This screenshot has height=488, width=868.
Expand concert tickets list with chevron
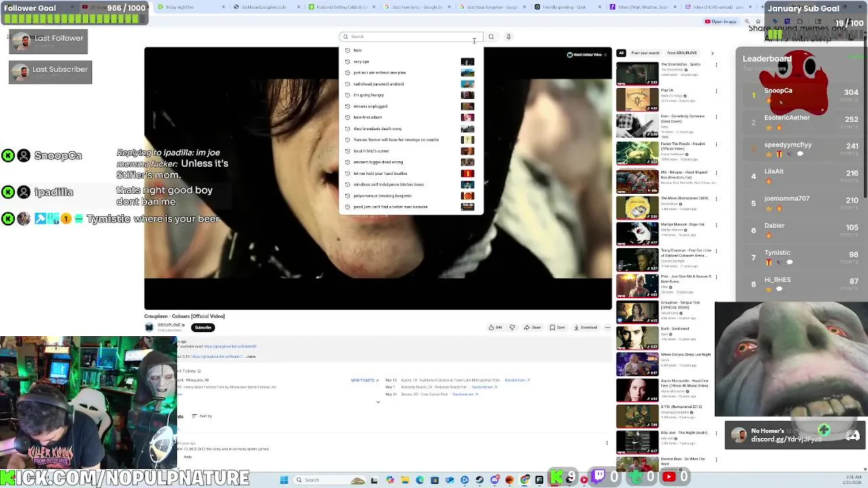point(378,402)
